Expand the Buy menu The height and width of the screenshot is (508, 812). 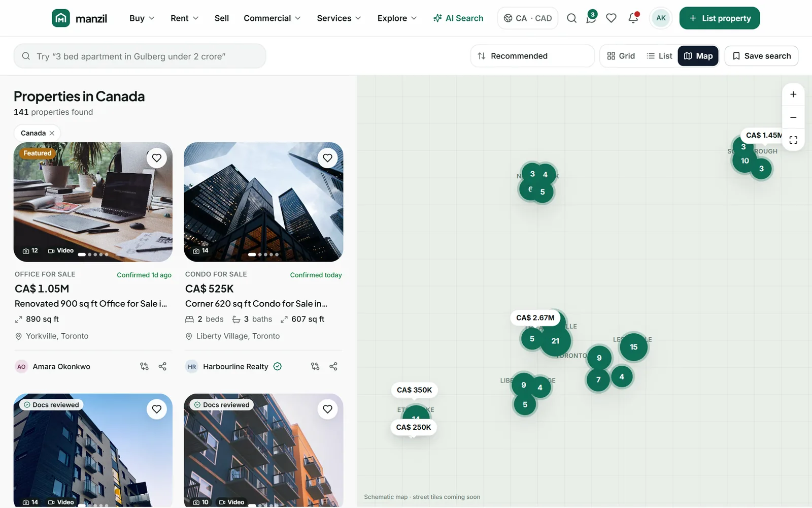point(142,18)
